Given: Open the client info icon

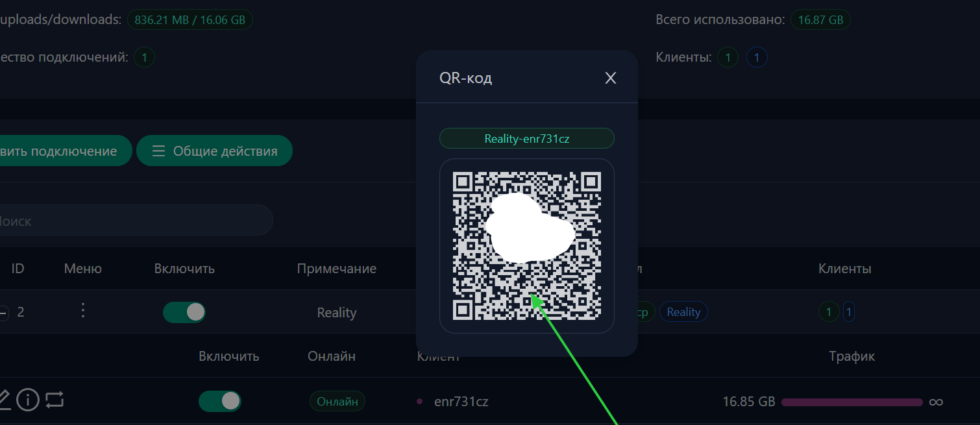Looking at the screenshot, I should coord(28,400).
